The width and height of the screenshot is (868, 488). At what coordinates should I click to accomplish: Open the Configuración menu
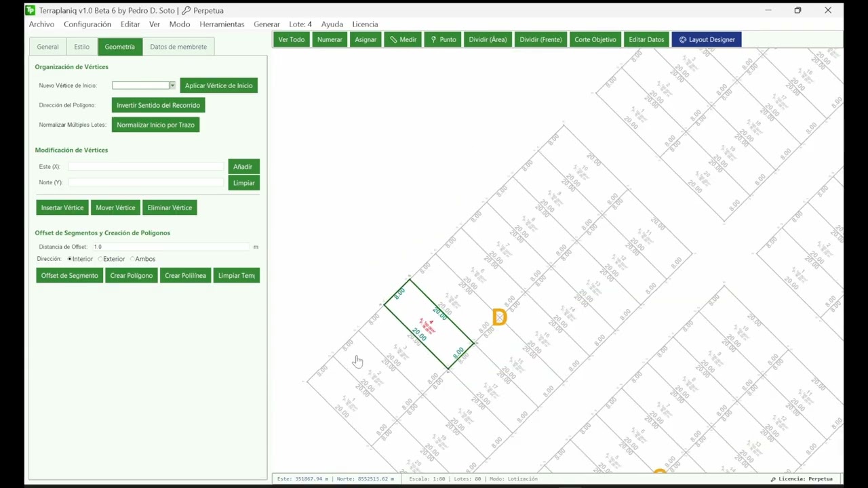(x=87, y=24)
